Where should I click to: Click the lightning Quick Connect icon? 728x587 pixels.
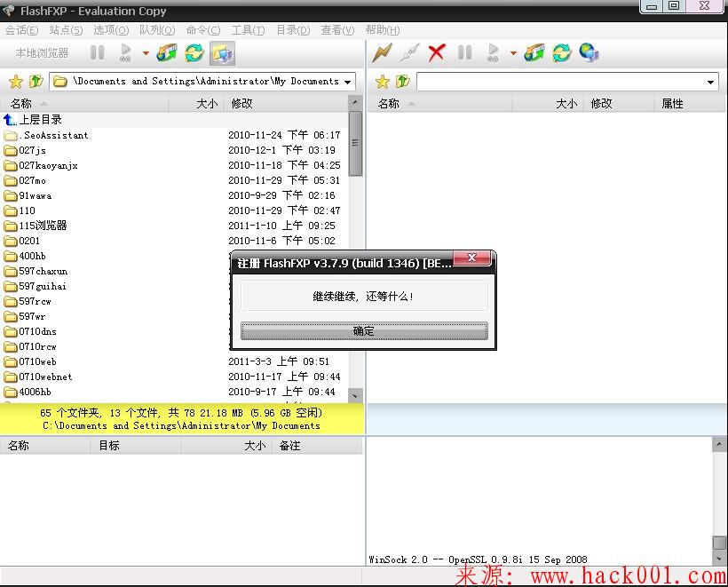pos(382,52)
